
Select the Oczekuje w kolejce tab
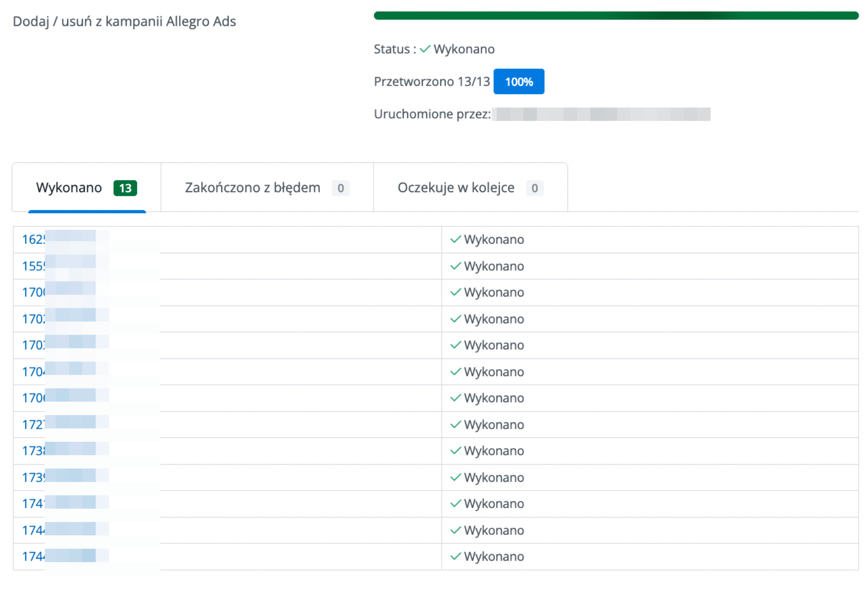point(456,188)
